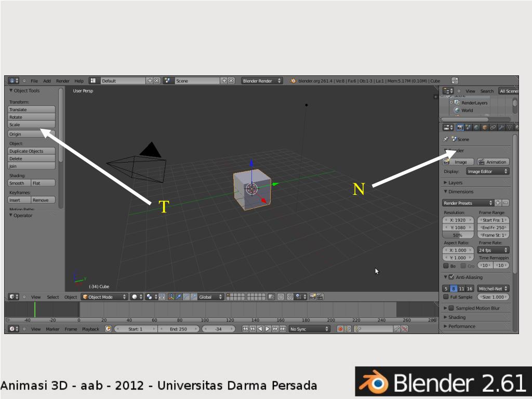Screen dimensions: 532x399
Task: Select the translate manipulator arrow icon
Action: click(179, 297)
